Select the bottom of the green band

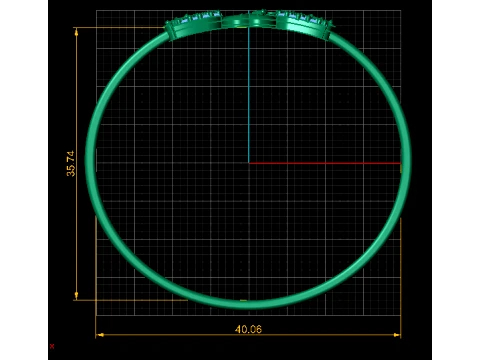point(248,303)
